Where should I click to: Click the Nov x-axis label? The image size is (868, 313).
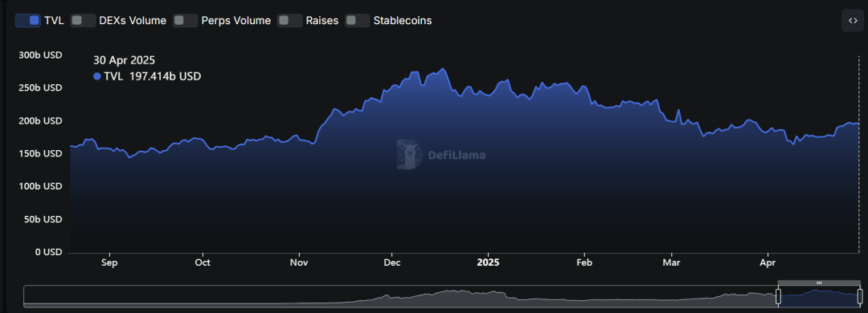coord(299,262)
